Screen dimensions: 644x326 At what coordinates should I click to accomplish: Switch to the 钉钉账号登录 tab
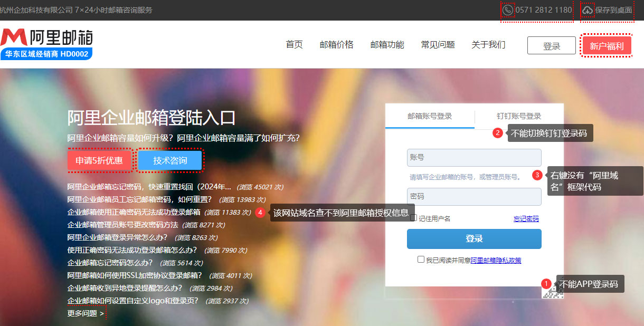[519, 116]
